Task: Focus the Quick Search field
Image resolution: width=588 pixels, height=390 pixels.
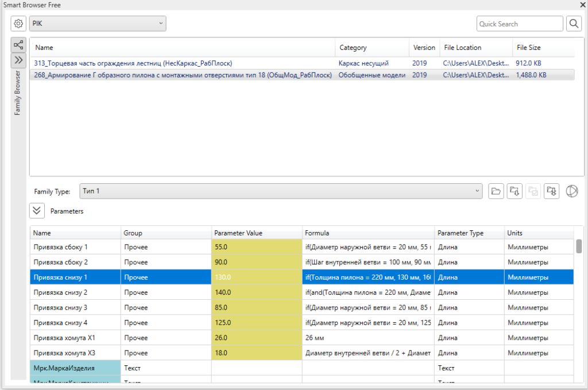Action: 520,24
